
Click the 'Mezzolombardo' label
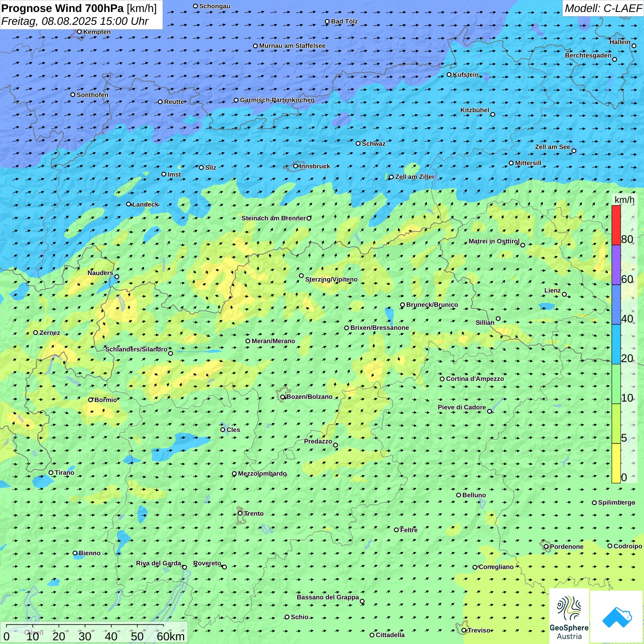tap(262, 473)
